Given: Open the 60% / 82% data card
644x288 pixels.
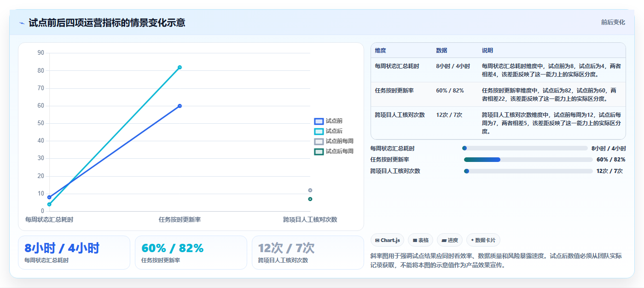Looking at the screenshot, I should pyautogui.click(x=191, y=253).
